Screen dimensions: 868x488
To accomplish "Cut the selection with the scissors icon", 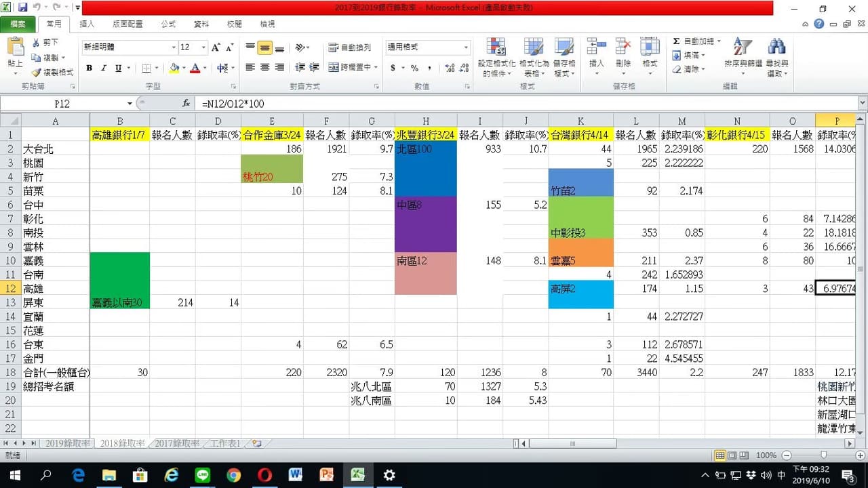I will 45,42.
